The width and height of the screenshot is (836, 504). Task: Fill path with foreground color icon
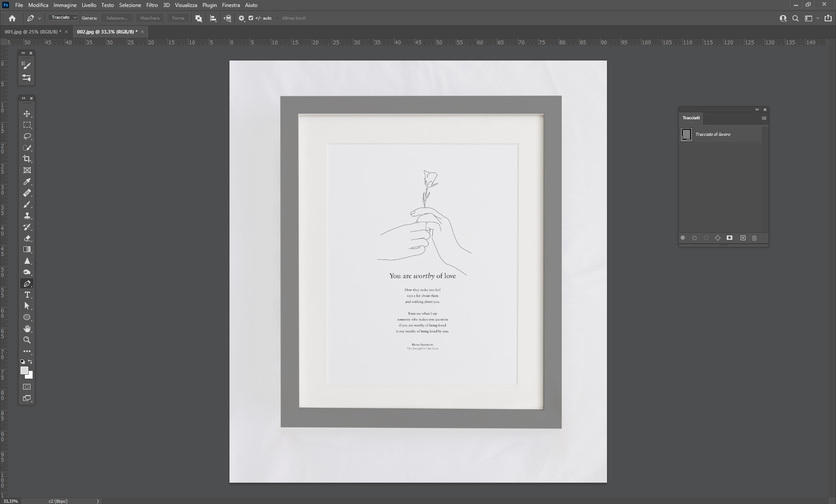(x=683, y=238)
